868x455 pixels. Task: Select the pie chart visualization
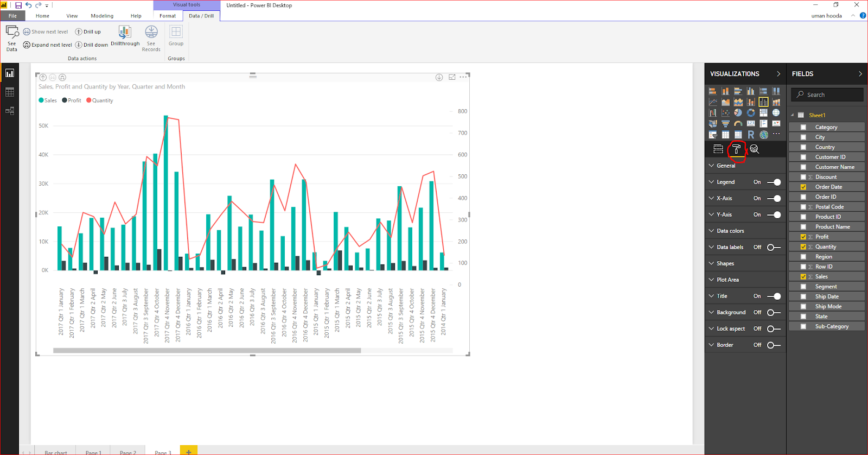[738, 112]
